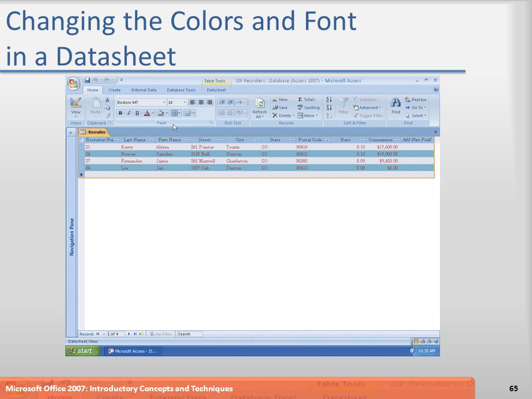Click the Windows start button
The width and height of the screenshot is (532, 399).
point(83,351)
